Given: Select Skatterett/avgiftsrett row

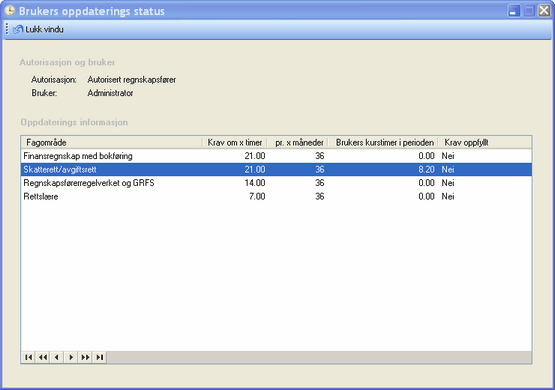Looking at the screenshot, I should [x=276, y=170].
